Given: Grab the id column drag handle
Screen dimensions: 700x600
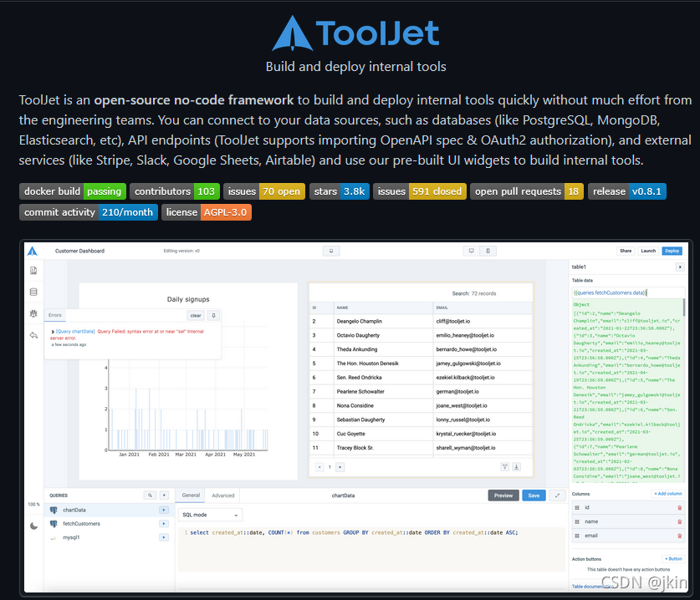Looking at the screenshot, I should pyautogui.click(x=577, y=507).
